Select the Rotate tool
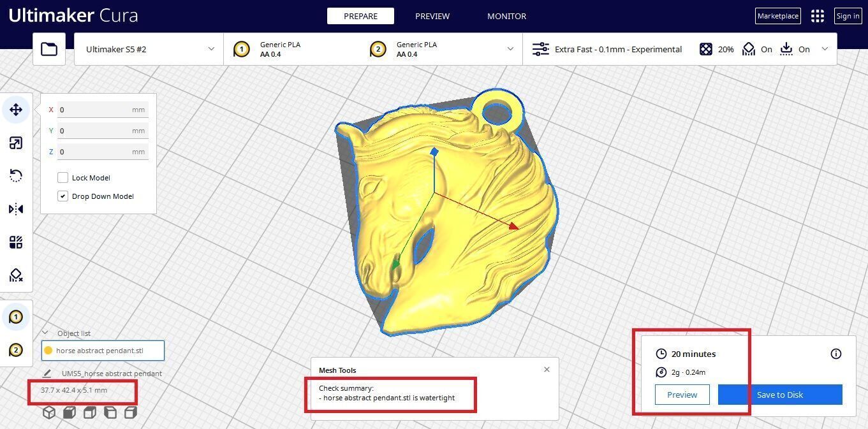The image size is (868, 429). (16, 176)
